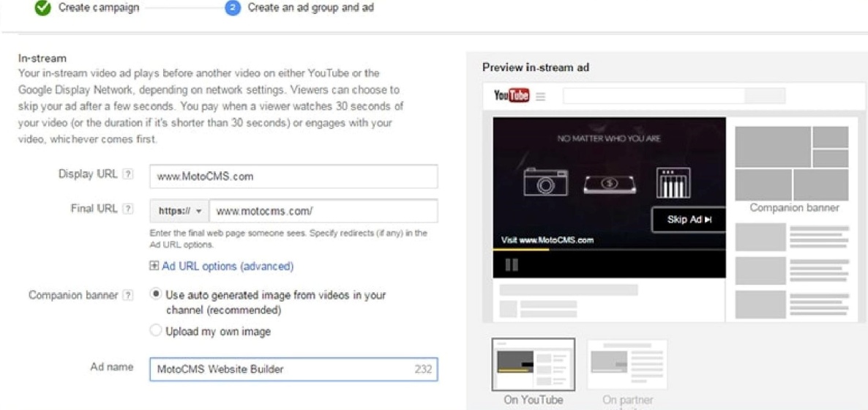Select auto generated image radio option
The image size is (868, 410).
point(156,295)
